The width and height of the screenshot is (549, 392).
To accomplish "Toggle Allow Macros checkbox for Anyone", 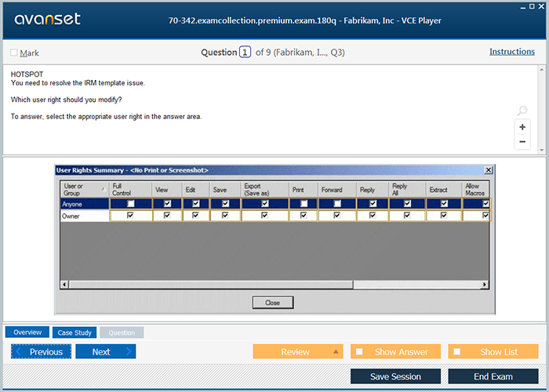I will pyautogui.click(x=485, y=203).
